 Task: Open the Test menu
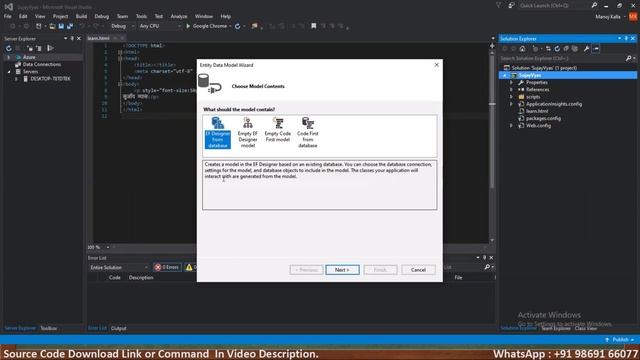pos(159,16)
